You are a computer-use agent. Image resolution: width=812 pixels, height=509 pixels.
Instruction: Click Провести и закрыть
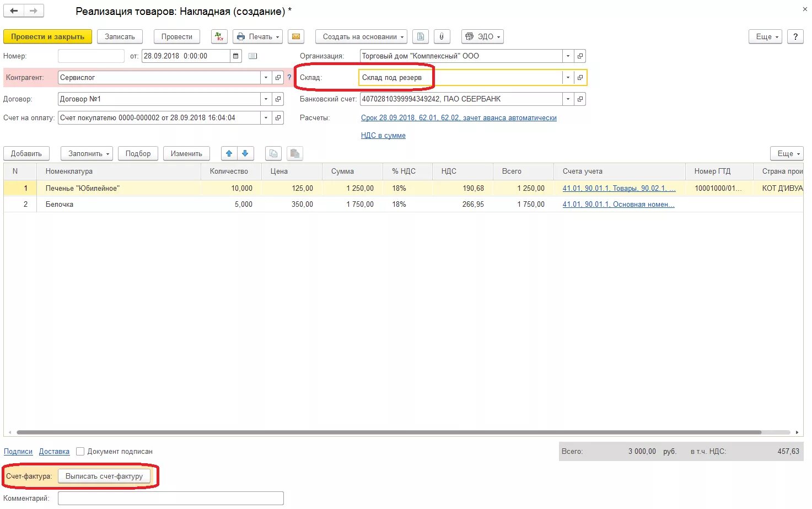pyautogui.click(x=48, y=36)
